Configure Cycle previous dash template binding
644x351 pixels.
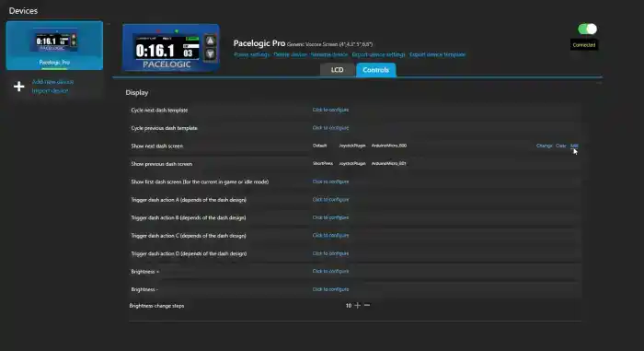coord(330,128)
